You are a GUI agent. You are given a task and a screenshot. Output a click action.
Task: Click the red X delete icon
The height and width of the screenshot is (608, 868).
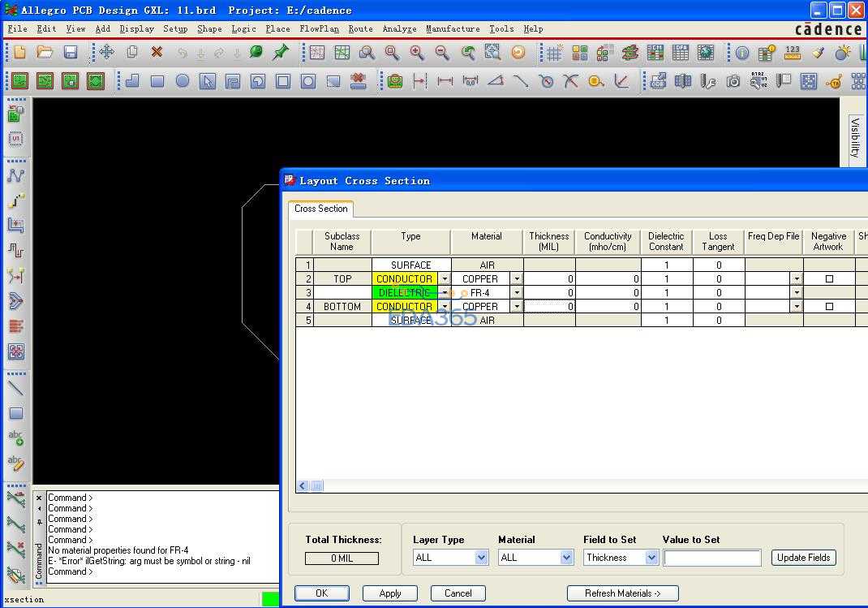coord(157,53)
